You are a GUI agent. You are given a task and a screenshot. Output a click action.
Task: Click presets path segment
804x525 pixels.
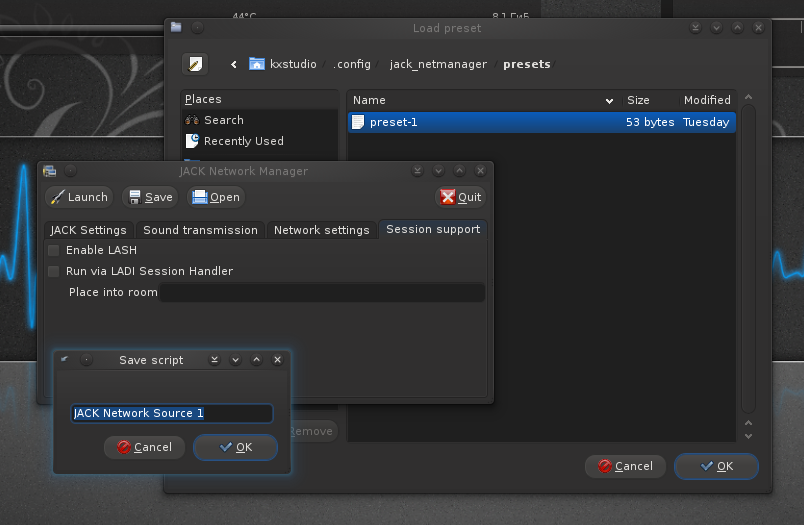(x=527, y=64)
